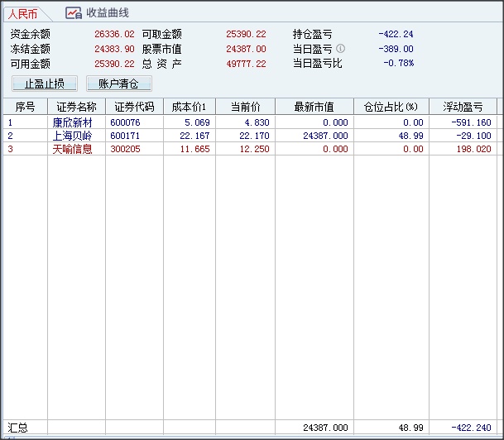This screenshot has width=504, height=440.
Task: Switch to the 人民币 tab
Action: 22,14
